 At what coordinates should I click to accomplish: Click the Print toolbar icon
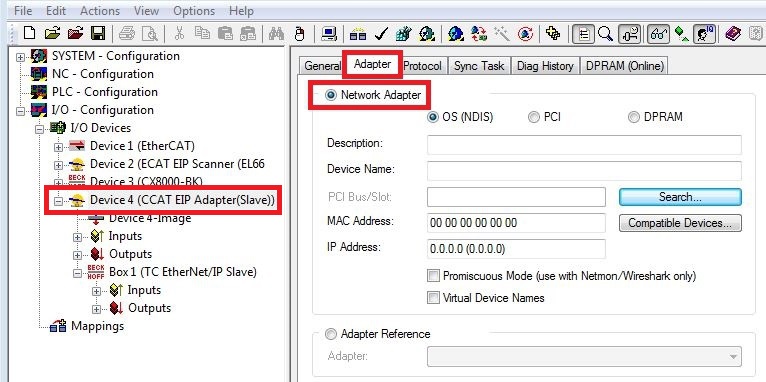[128, 33]
